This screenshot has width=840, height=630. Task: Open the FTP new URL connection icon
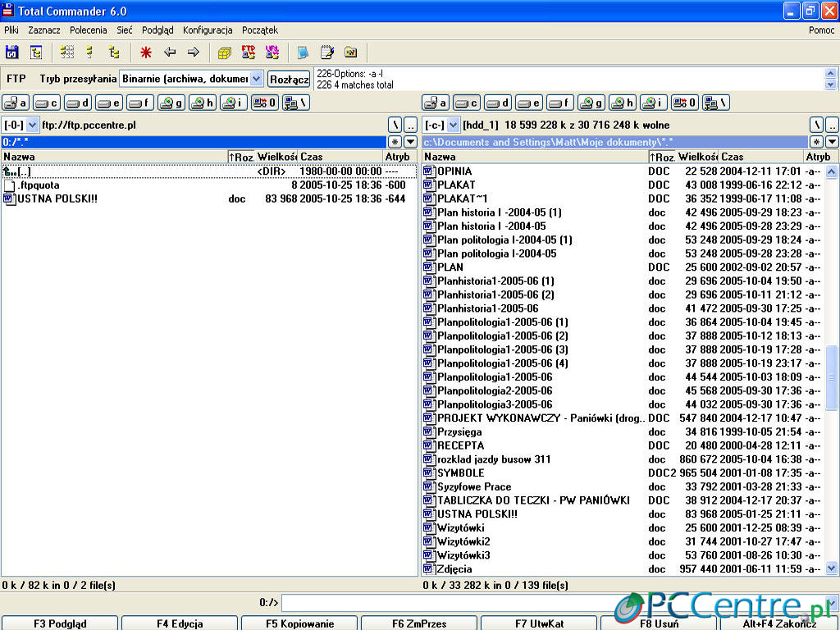click(x=272, y=52)
